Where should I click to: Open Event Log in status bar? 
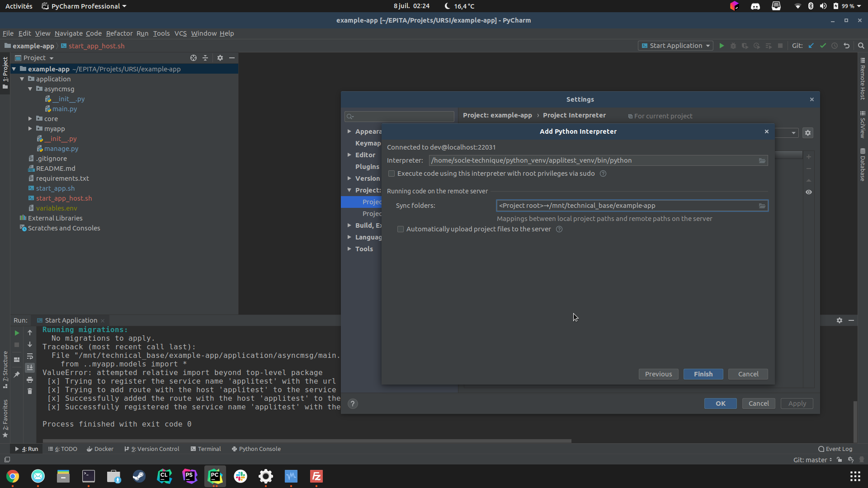pos(835,449)
